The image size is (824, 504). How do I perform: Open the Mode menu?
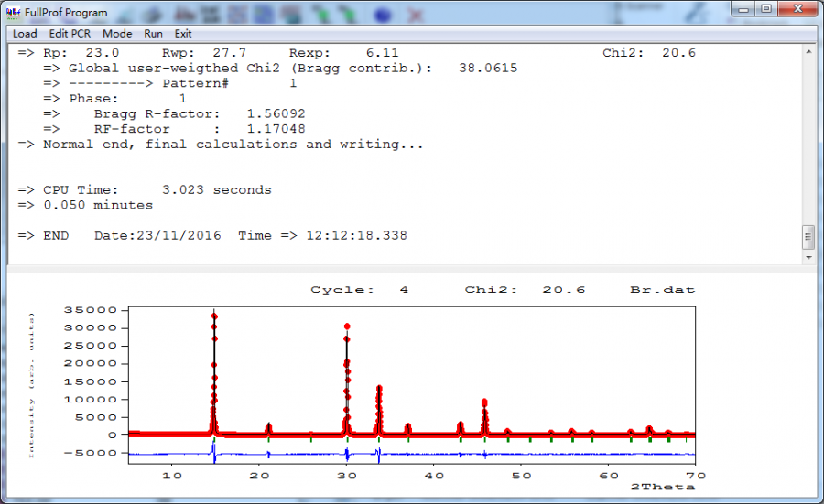(117, 34)
